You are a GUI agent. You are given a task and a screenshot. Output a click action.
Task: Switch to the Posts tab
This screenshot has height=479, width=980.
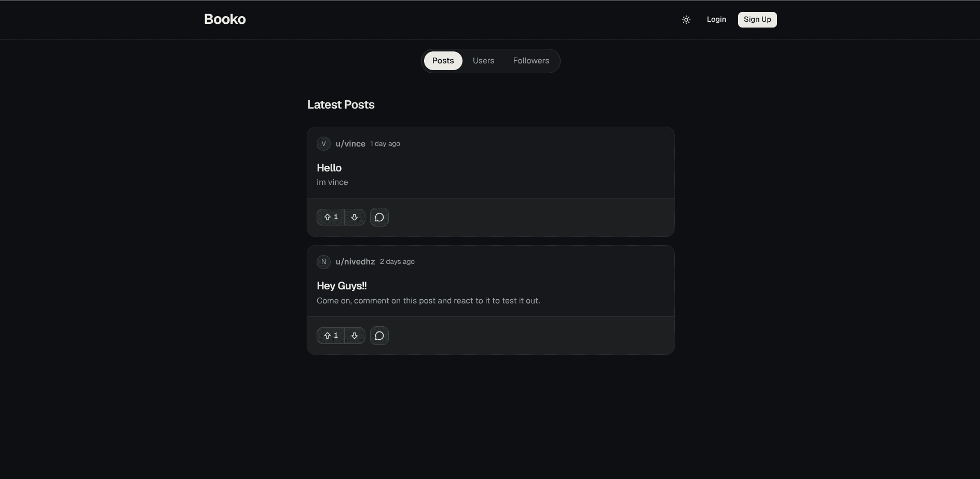(443, 61)
